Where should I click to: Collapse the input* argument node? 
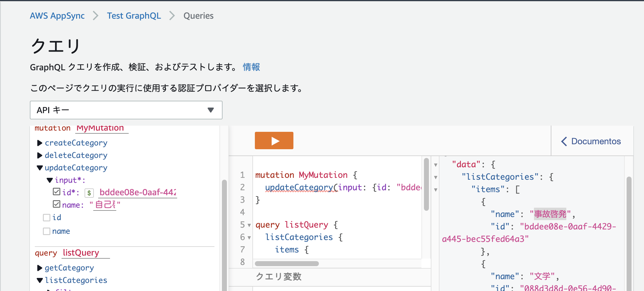[x=50, y=180]
